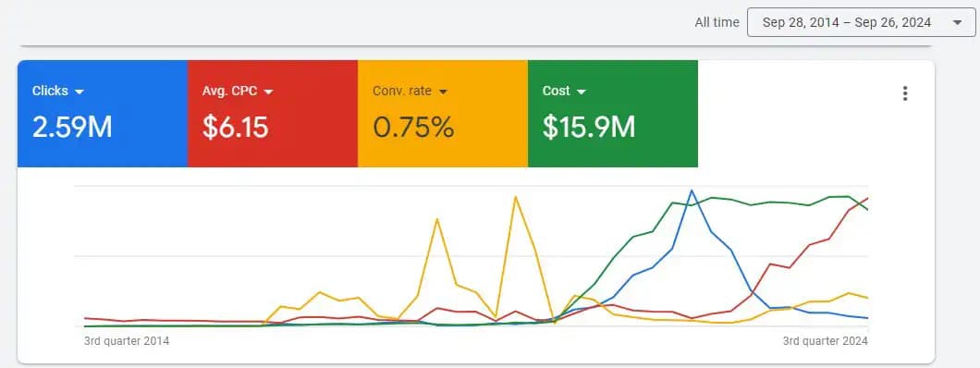Open the three-dot chart options menu
The width and height of the screenshot is (980, 368).
click(x=904, y=93)
